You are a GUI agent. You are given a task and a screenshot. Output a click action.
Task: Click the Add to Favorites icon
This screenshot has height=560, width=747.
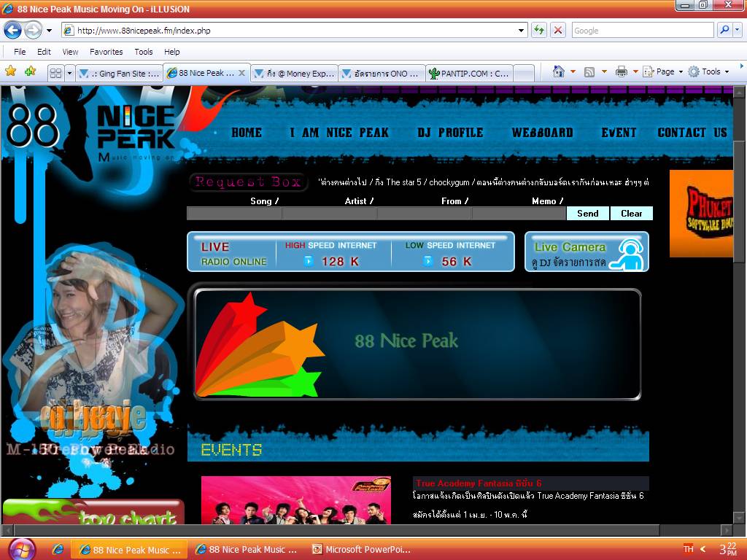[x=30, y=71]
